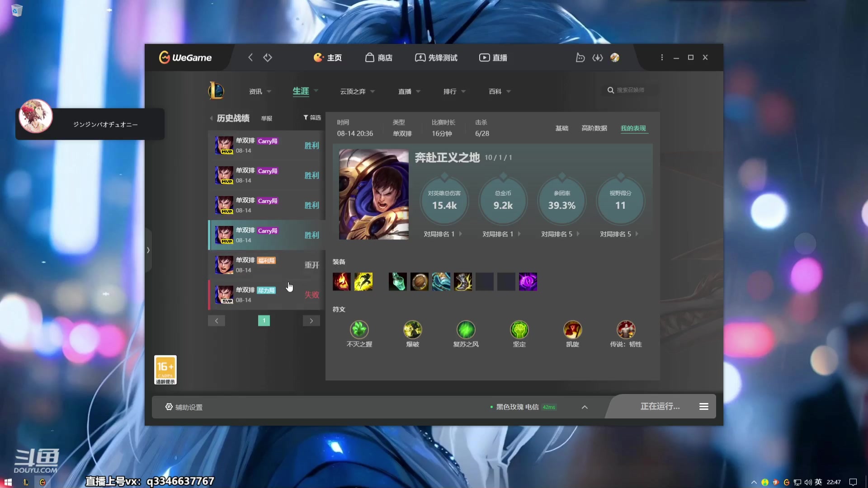
Task: Open the 先锋测试 tab
Action: (x=436, y=57)
